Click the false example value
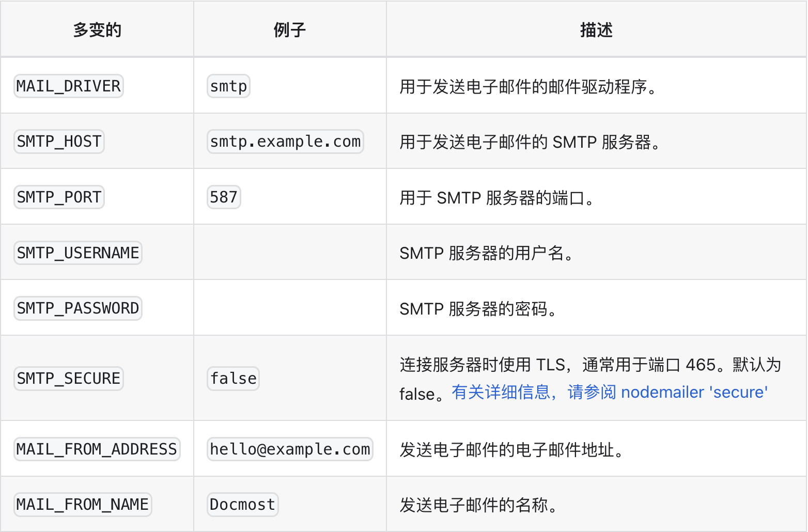 pos(233,378)
